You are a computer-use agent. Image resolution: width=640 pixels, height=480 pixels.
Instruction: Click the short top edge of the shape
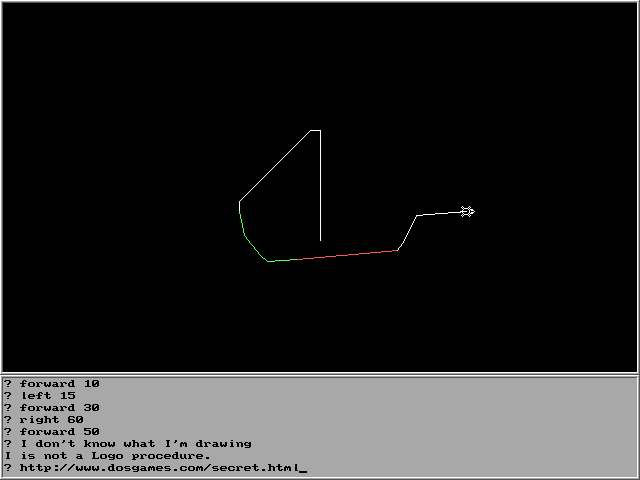click(315, 130)
